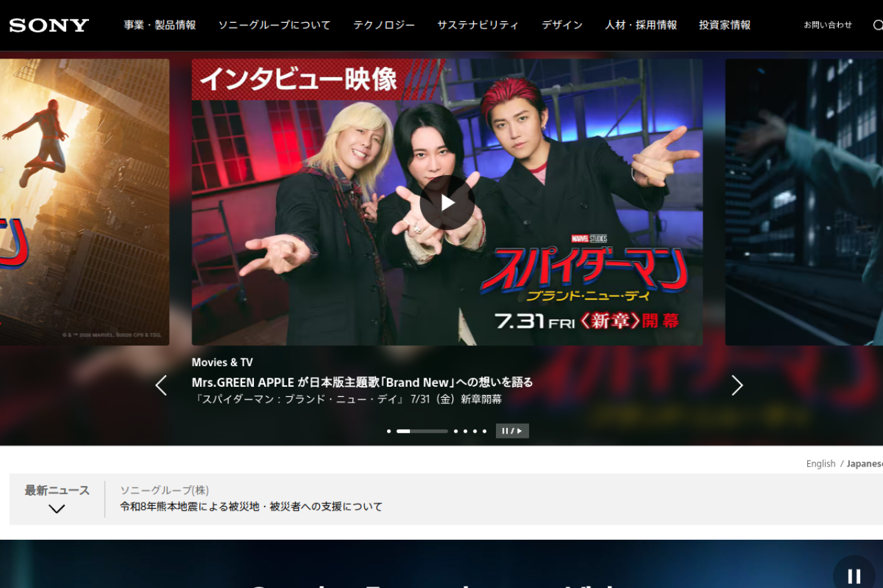Switch the site language to English
Image resolution: width=883 pixels, height=588 pixels.
(821, 464)
